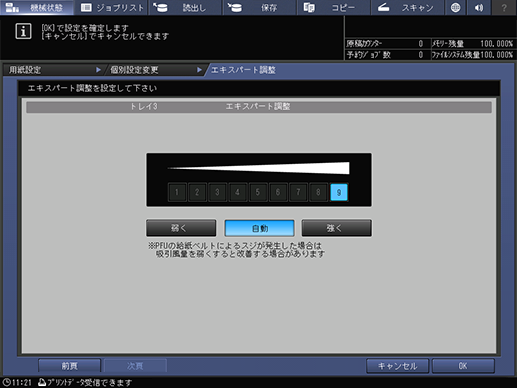Click the globe language icon

pyautogui.click(x=456, y=7)
